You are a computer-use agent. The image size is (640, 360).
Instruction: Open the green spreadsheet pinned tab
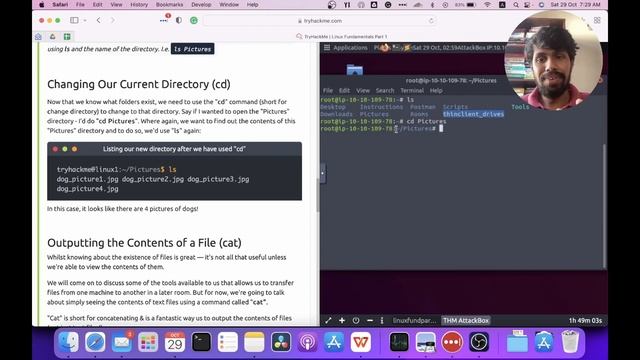point(67,36)
